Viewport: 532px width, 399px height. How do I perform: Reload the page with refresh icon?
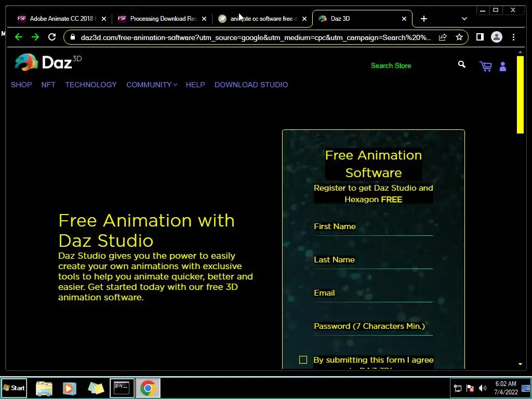click(52, 37)
